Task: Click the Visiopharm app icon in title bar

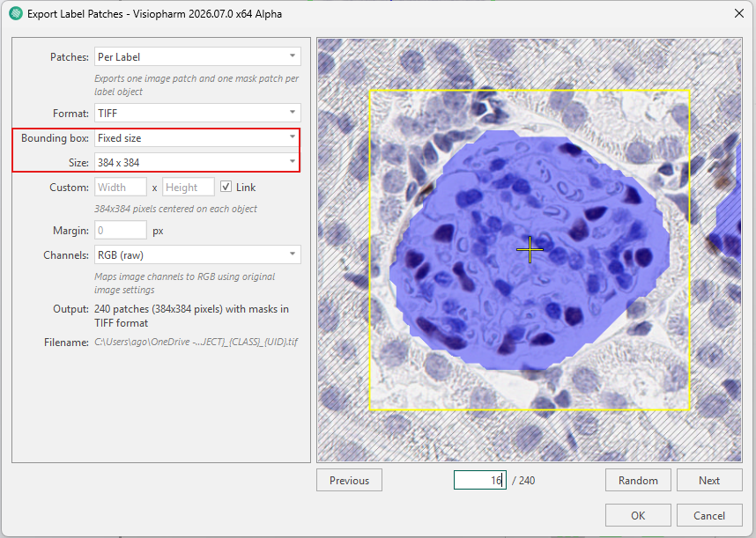Action: pos(16,13)
